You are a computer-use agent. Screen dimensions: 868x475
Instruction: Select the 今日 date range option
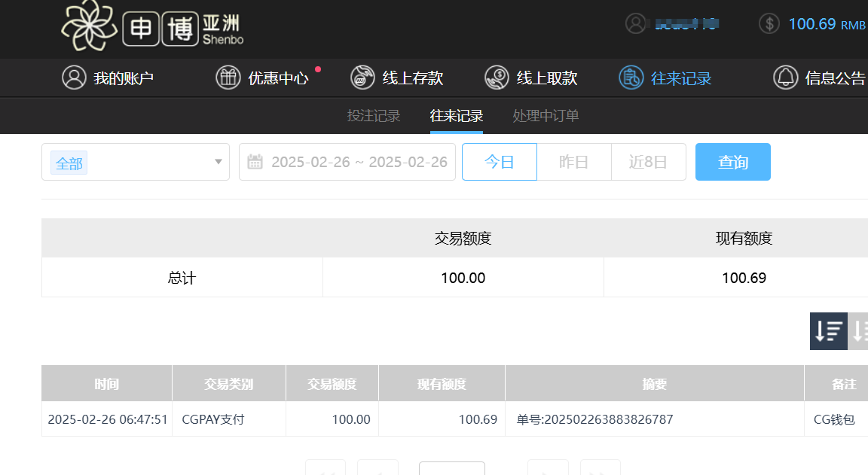click(499, 162)
